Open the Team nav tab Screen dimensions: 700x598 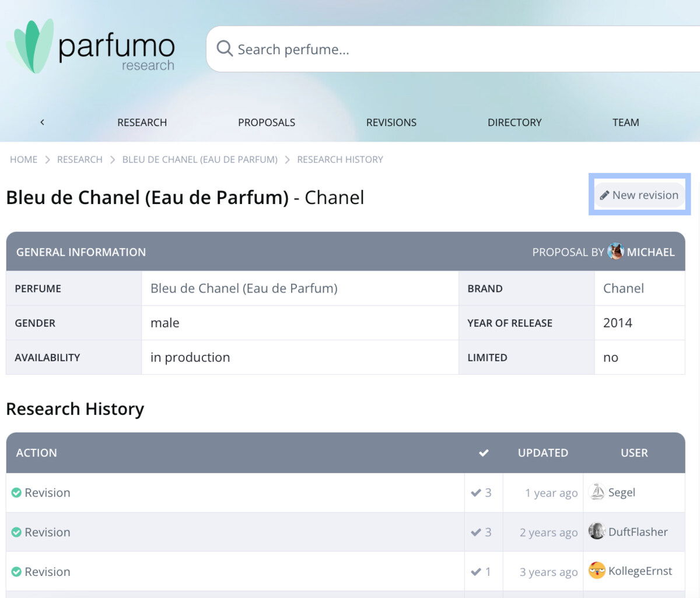tap(626, 122)
